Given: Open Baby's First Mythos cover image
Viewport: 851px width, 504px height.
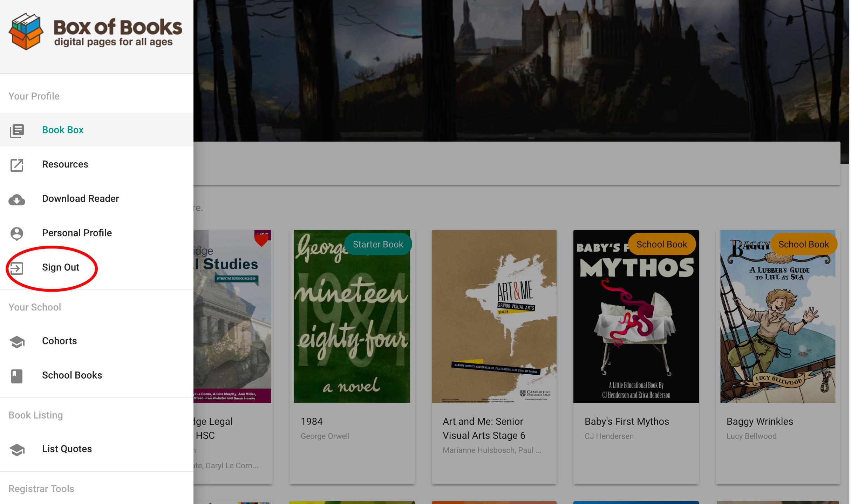Looking at the screenshot, I should [x=636, y=316].
